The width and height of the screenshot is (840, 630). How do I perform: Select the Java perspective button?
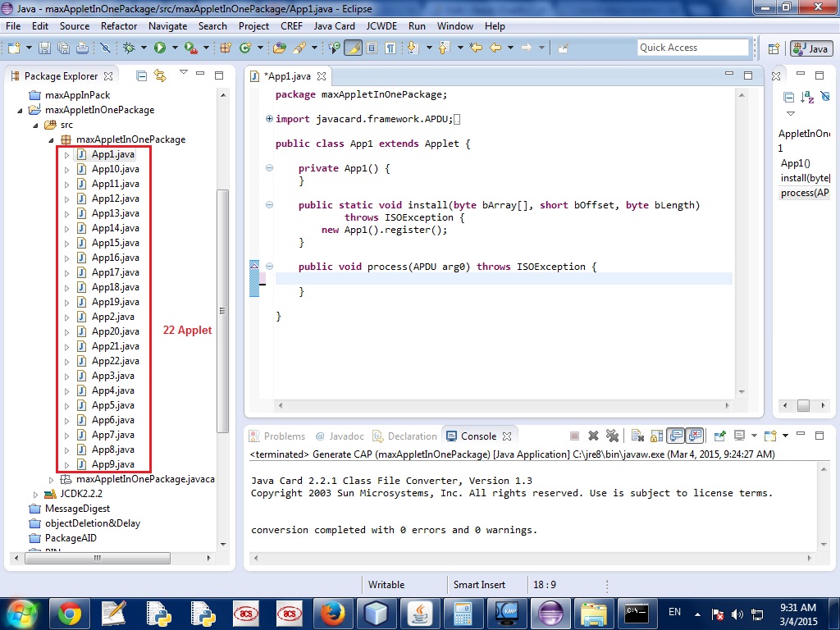click(810, 48)
